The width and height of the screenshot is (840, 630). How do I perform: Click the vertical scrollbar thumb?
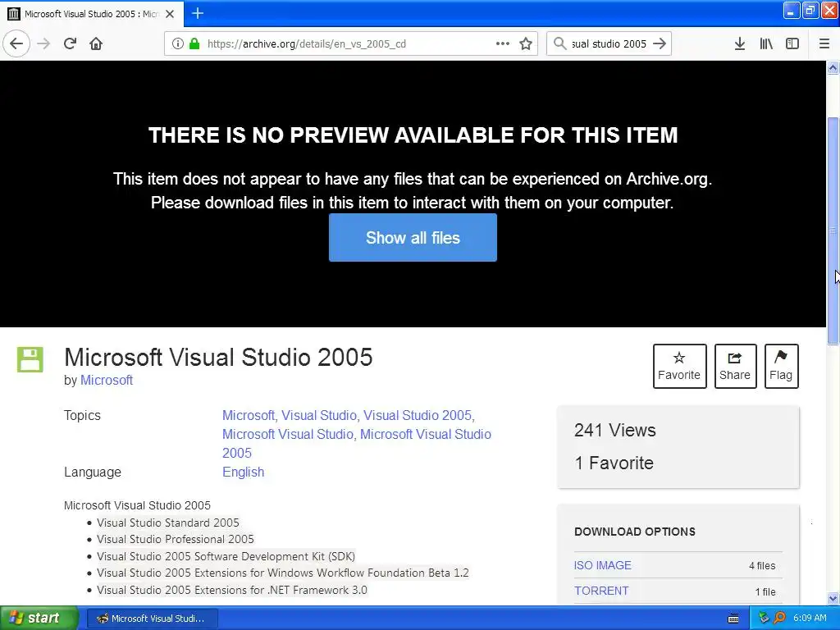pyautogui.click(x=833, y=231)
